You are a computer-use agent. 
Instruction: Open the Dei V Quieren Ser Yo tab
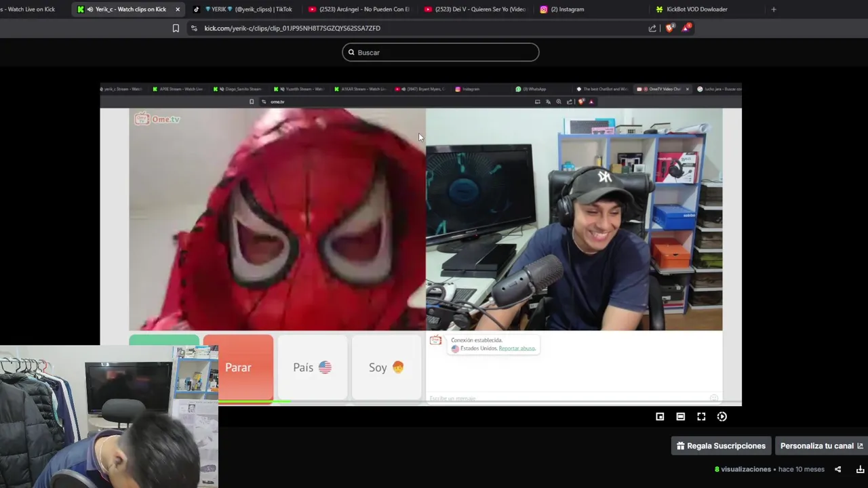[476, 9]
